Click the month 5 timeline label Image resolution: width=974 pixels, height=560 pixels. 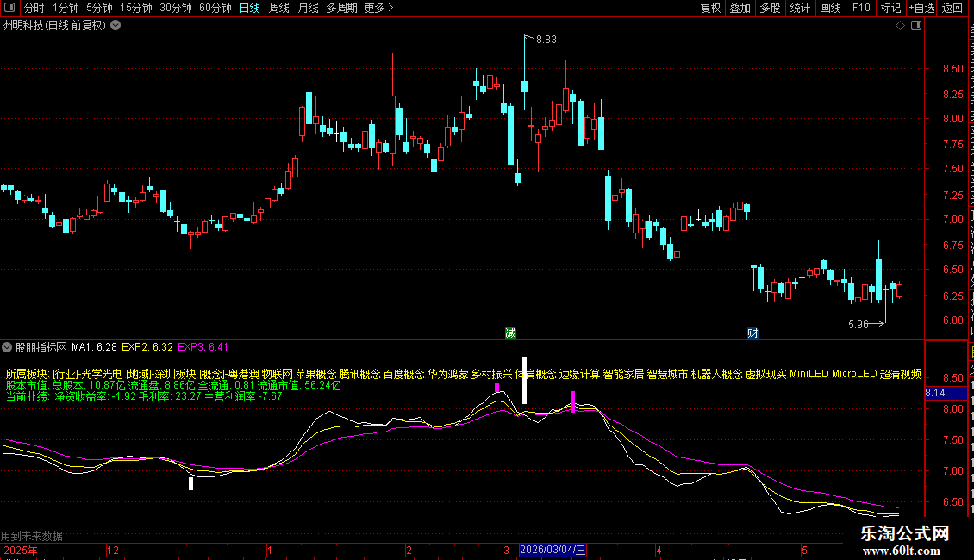(x=804, y=550)
